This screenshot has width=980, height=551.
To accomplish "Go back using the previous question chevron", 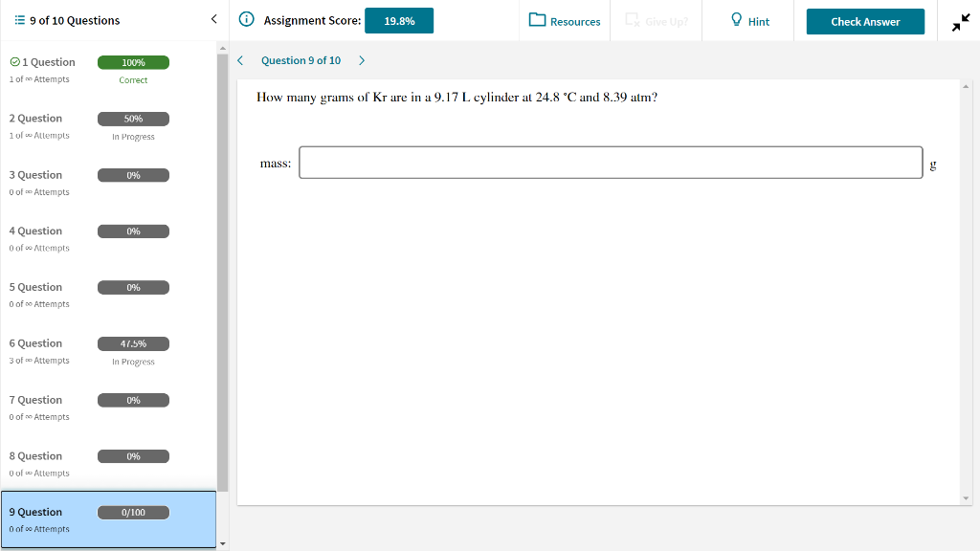I will pyautogui.click(x=240, y=59).
